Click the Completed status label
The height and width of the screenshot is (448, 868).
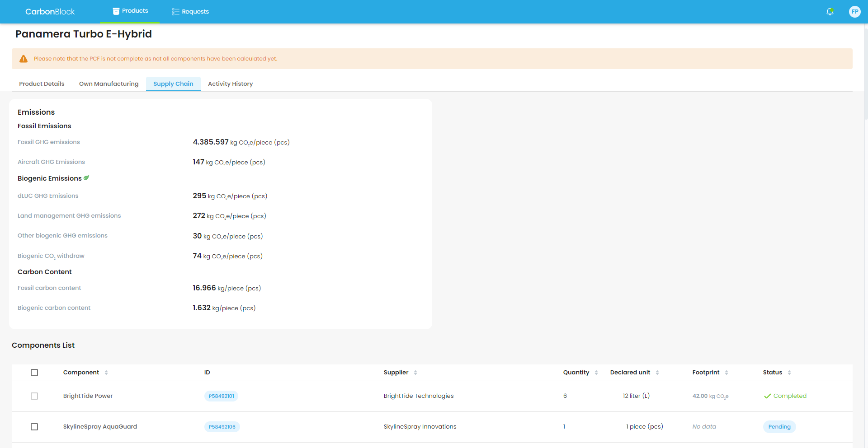(x=790, y=396)
